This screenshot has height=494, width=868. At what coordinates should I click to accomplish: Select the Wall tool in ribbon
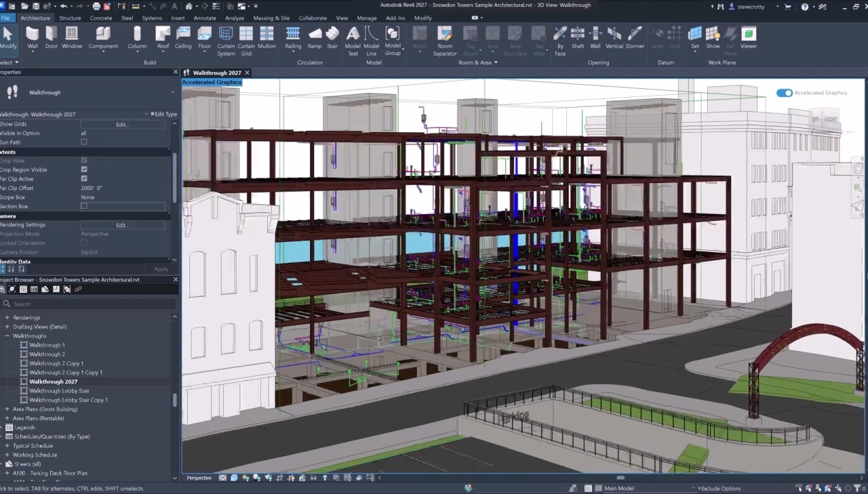click(x=33, y=37)
